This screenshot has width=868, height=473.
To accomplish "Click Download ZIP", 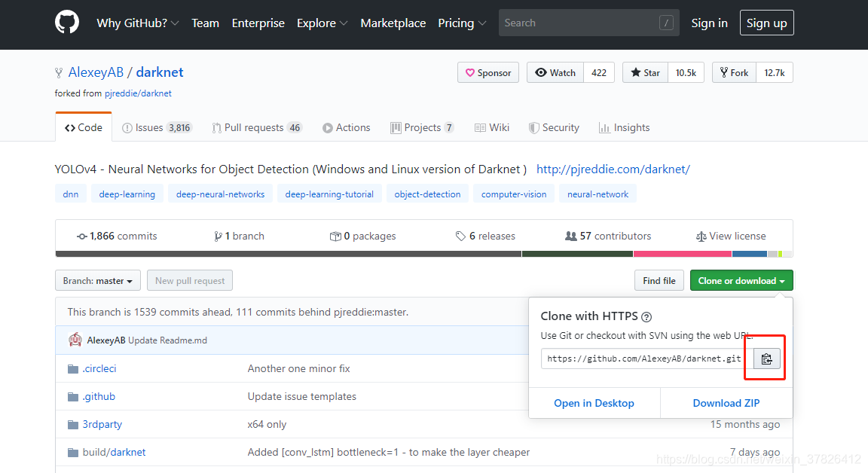I will click(x=726, y=403).
